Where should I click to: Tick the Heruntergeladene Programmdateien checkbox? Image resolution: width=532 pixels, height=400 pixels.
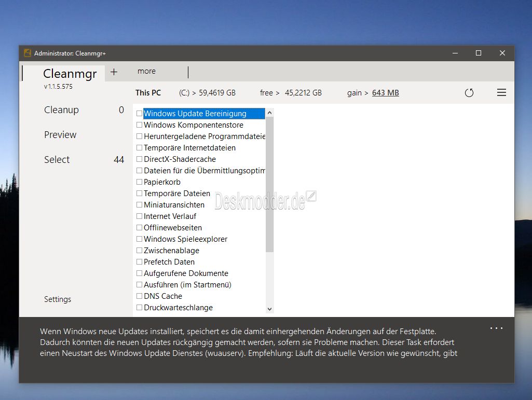tap(139, 136)
